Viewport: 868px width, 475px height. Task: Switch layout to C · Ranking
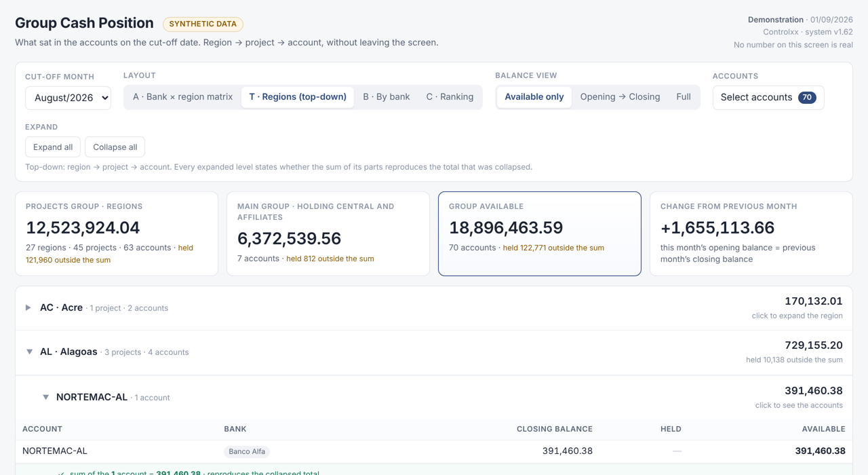coord(450,97)
